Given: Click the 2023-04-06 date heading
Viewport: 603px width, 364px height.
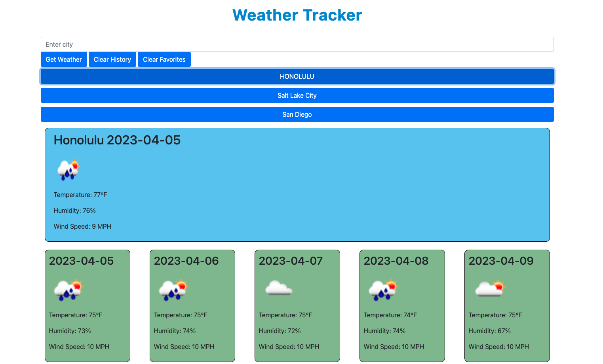Looking at the screenshot, I should 186,261.
